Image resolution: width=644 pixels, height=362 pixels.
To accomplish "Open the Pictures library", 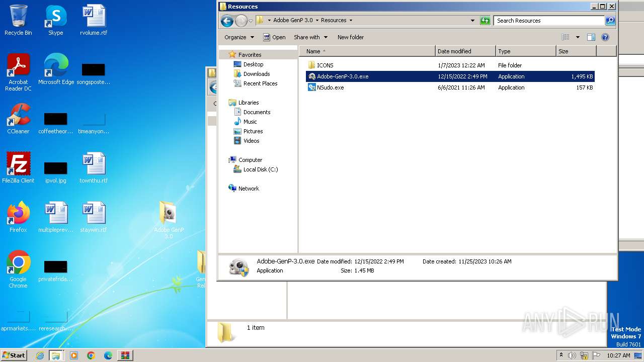I will [253, 131].
